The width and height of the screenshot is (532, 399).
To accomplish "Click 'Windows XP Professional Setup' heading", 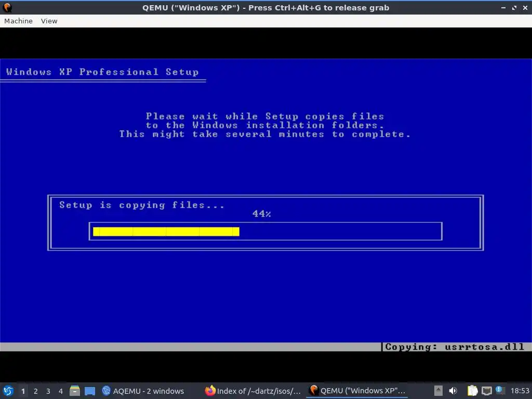I will click(x=102, y=72).
